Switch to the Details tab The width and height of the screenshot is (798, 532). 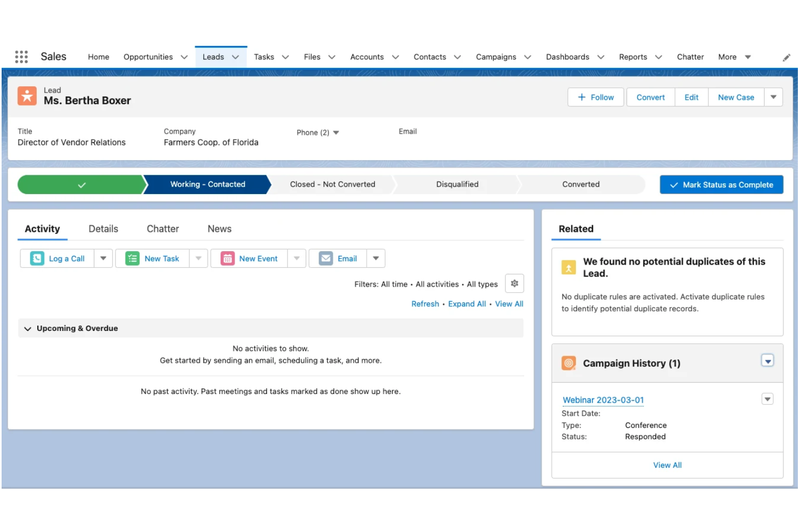(103, 229)
